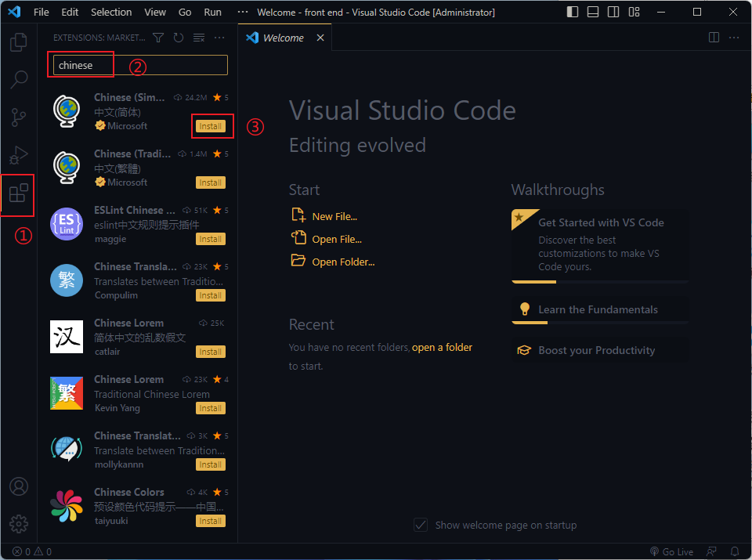Start Go Live server from status bar
752x560 pixels.
coord(671,552)
